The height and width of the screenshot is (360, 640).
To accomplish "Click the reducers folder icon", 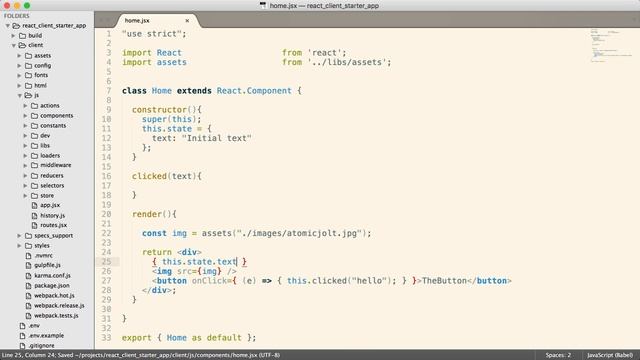I will 34,176.
